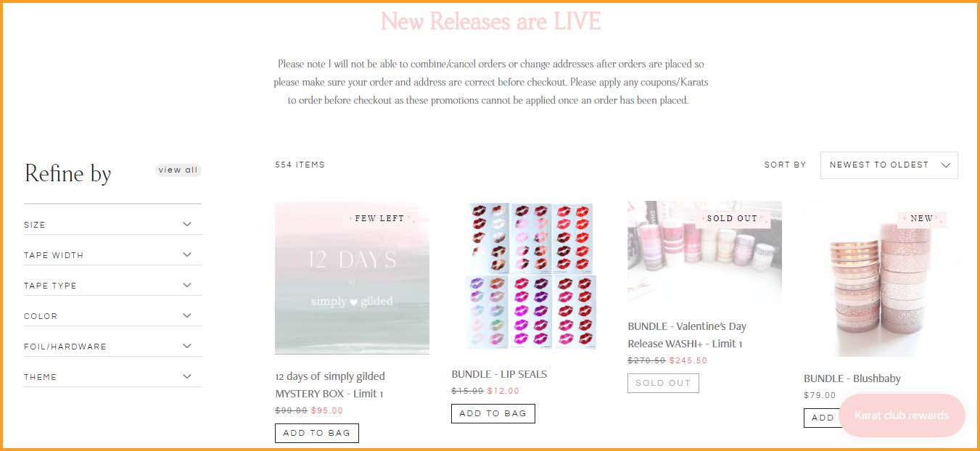
Task: Open the BUNDLE - LIP SEALS product title
Action: (x=499, y=374)
